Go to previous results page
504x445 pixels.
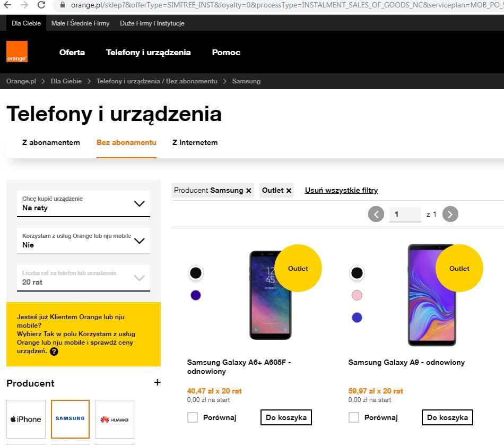tap(376, 214)
